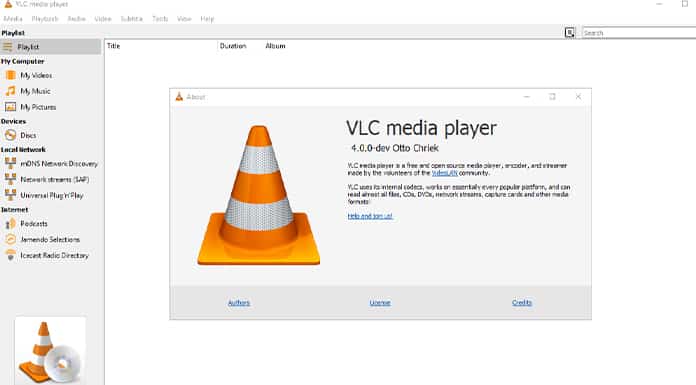
Task: Close the About dialog
Action: [578, 96]
